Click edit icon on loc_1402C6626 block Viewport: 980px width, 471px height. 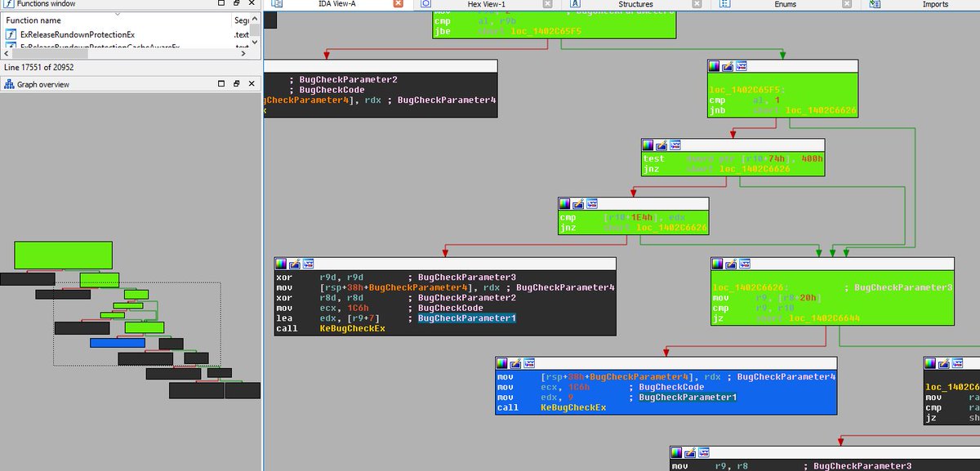coord(732,264)
